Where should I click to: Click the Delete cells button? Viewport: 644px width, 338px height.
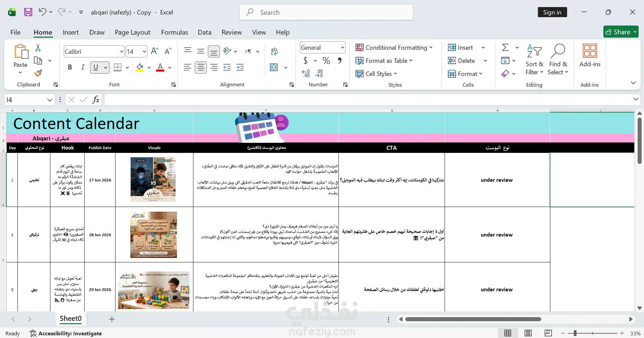coord(462,60)
